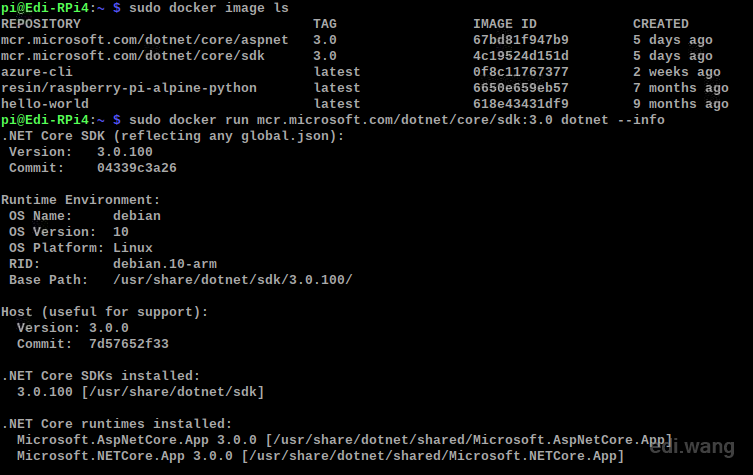Select the host commit 7d57652f33
Screen dimensions: 753x475
[x=129, y=344]
